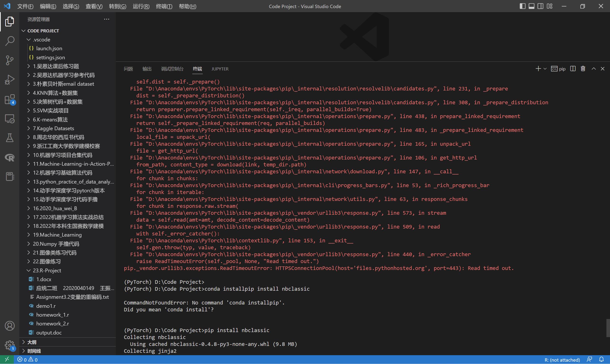
Task: Expand the 时间线 timeline section
Action: (x=67, y=351)
